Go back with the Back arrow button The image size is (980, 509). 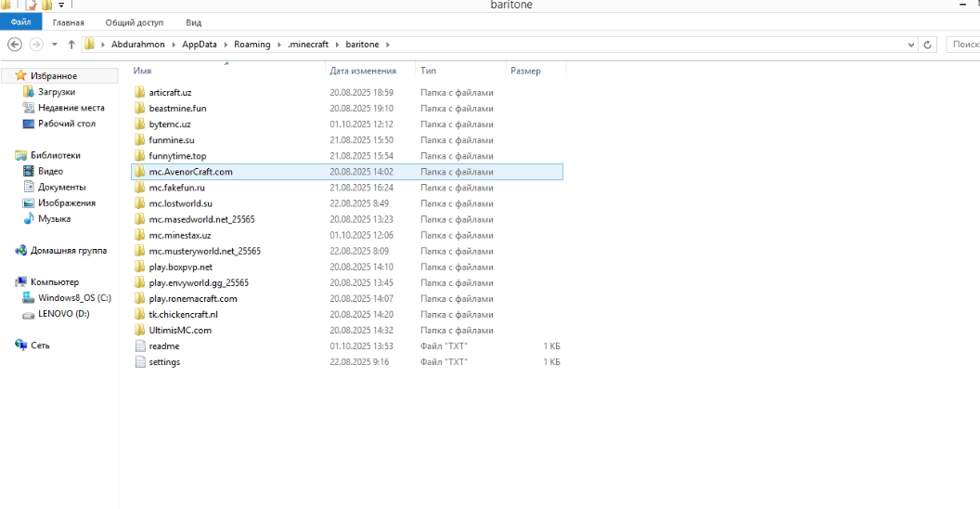[15, 45]
